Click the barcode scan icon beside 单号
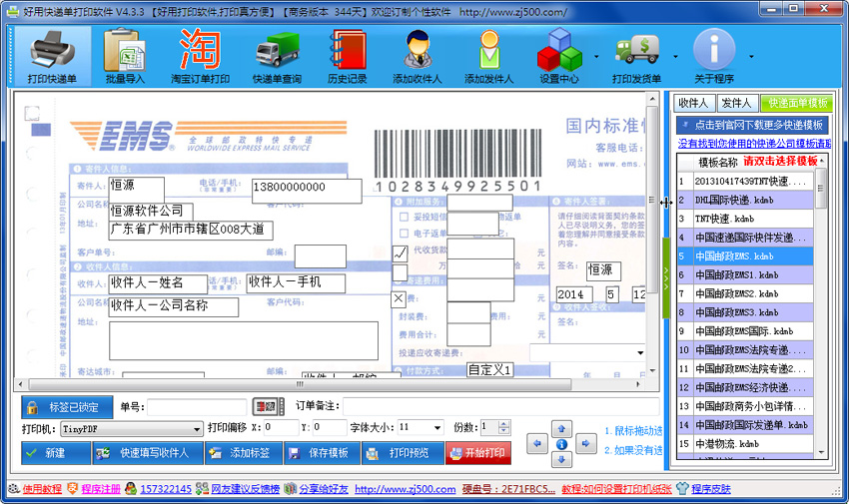This screenshot has width=849, height=504. (268, 406)
